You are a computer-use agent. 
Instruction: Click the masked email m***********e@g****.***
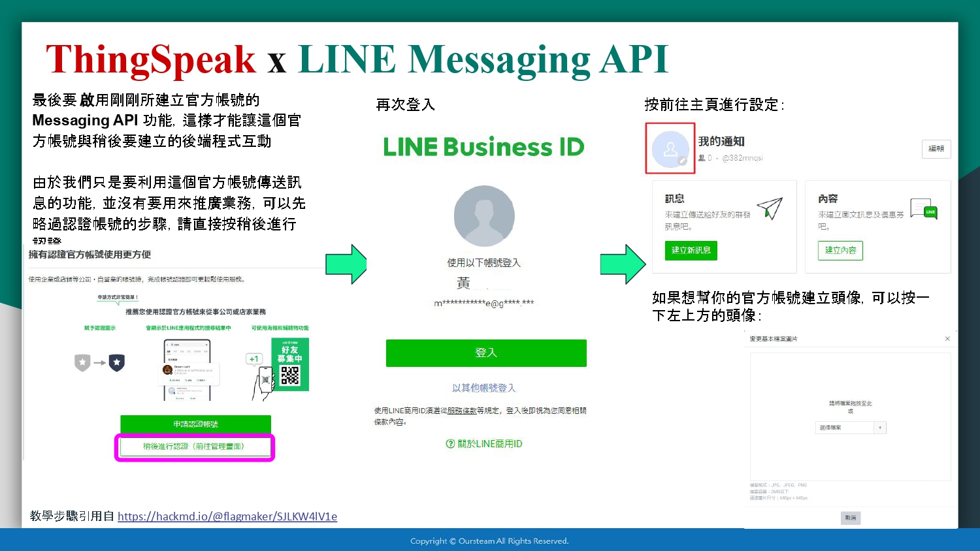(484, 303)
